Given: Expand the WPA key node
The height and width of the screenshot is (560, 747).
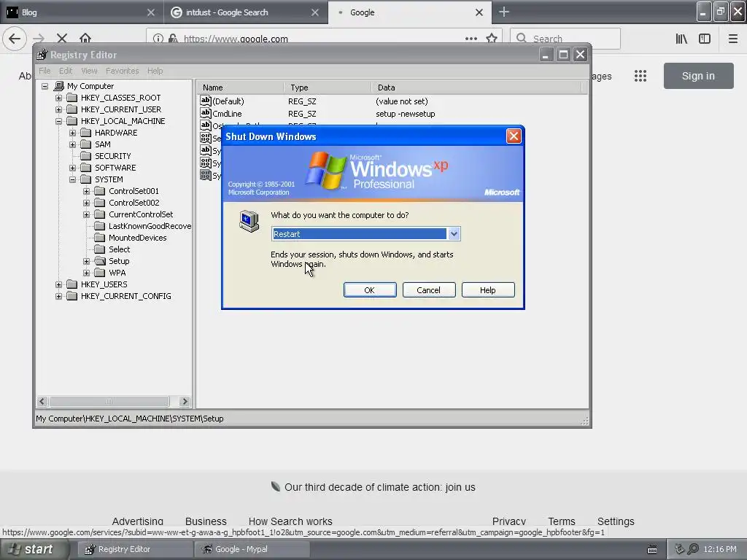Looking at the screenshot, I should (86, 273).
